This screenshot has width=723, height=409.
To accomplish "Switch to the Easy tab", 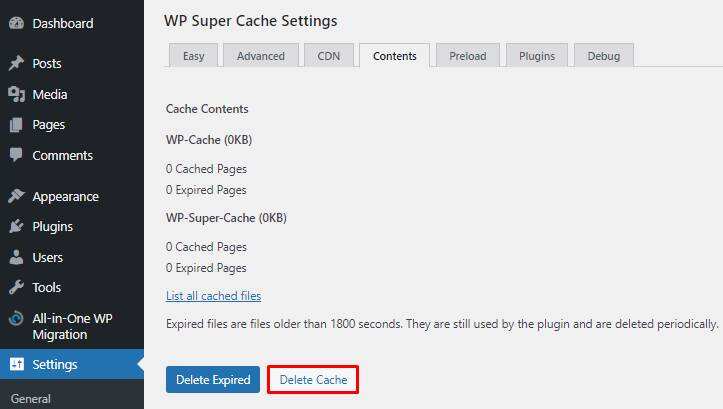I will [x=193, y=56].
